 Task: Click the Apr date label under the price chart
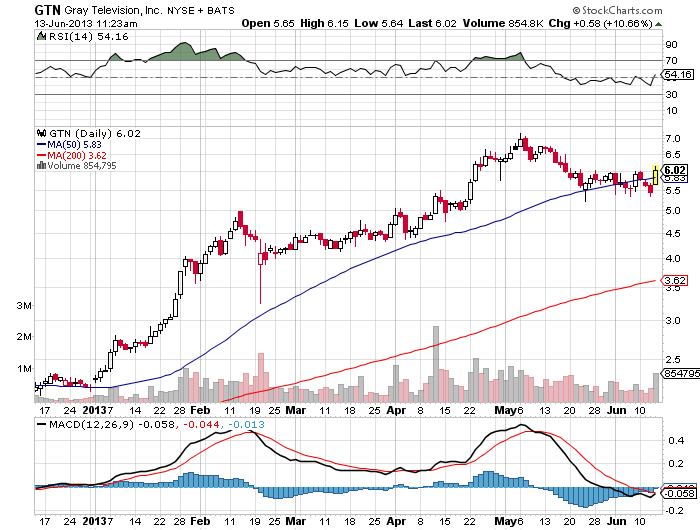(x=396, y=410)
